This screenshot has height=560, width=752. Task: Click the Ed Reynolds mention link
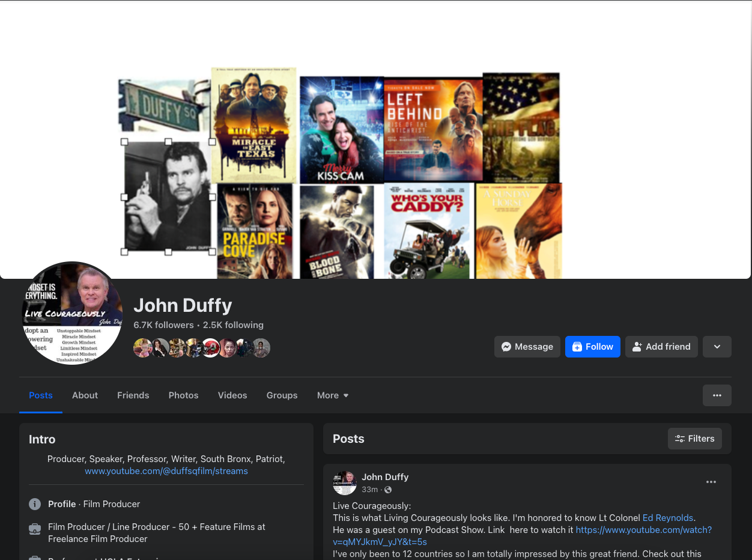point(668,518)
